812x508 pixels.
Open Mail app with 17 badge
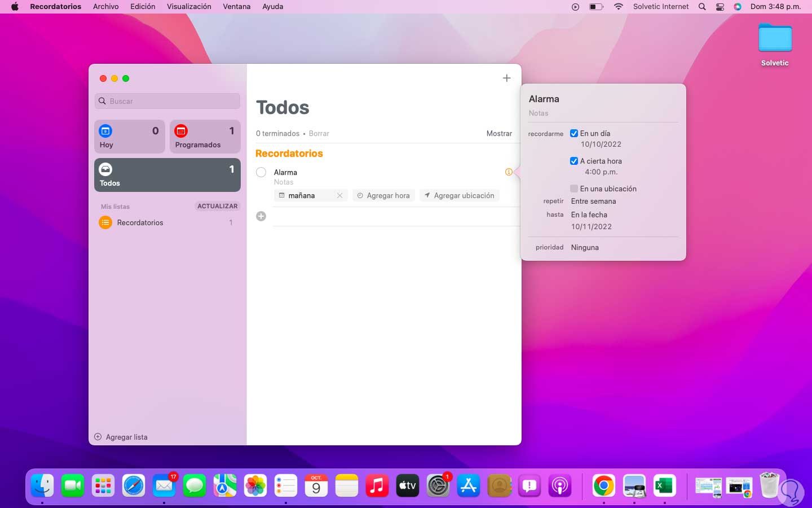(x=164, y=485)
